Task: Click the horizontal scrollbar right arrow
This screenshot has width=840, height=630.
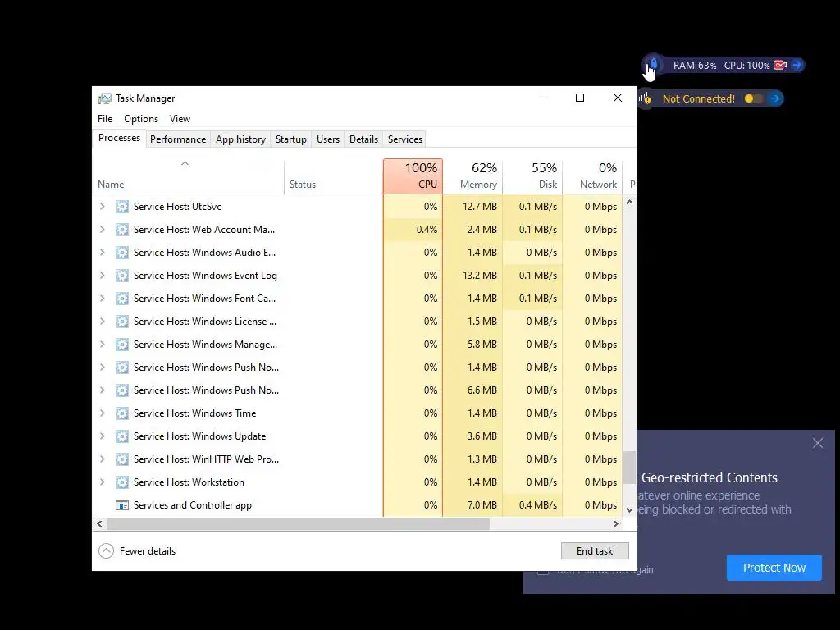Action: click(616, 524)
